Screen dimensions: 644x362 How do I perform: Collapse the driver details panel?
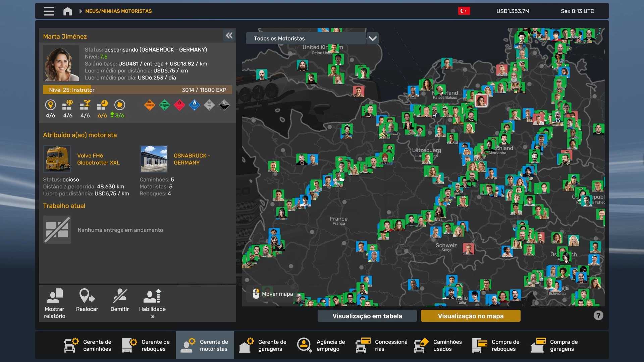point(229,36)
